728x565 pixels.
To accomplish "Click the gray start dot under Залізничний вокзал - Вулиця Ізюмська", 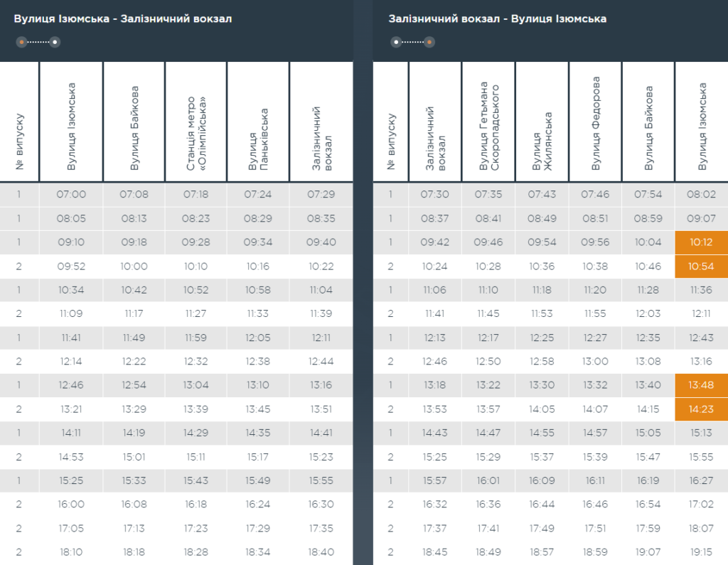I will (x=396, y=43).
